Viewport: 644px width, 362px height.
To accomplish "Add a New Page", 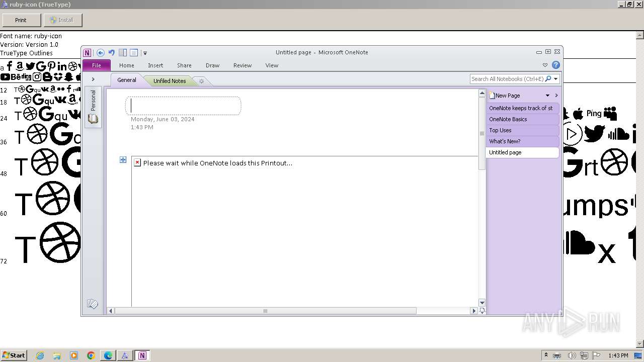I will point(505,96).
